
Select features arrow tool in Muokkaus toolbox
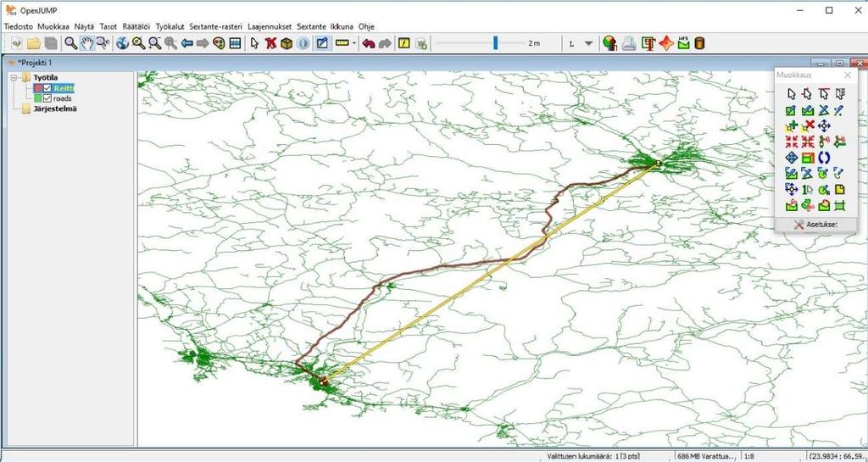(791, 94)
